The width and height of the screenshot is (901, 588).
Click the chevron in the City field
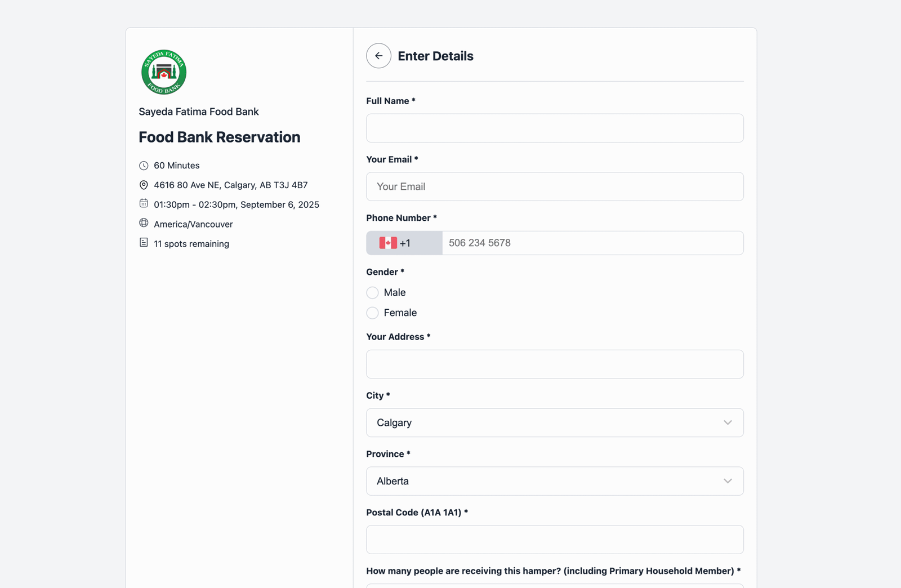pos(728,422)
